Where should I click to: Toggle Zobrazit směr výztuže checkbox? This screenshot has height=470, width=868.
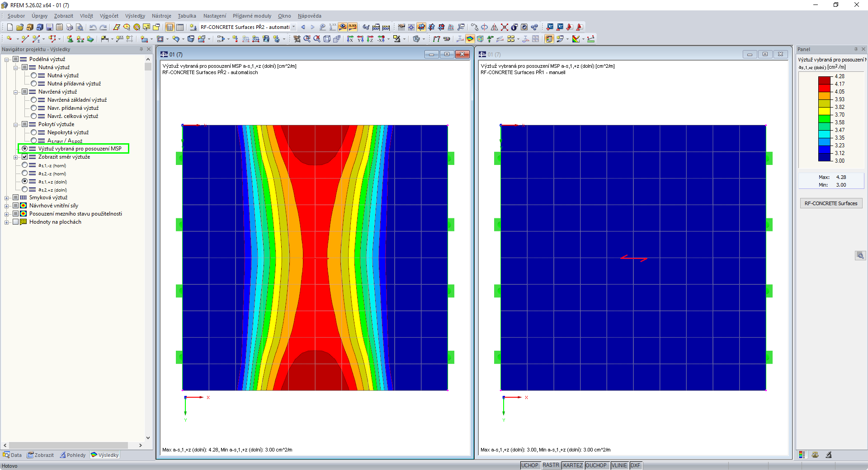tap(25, 157)
